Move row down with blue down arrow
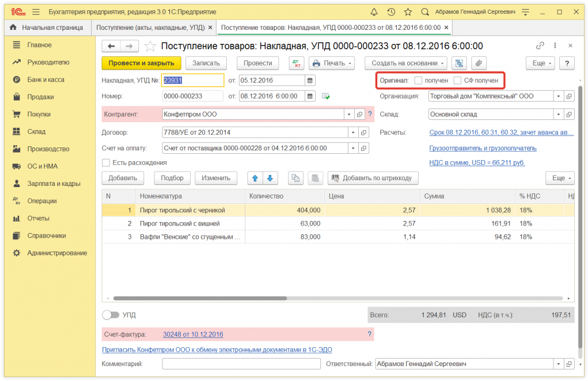Viewport: 588px width, 381px height. [270, 178]
